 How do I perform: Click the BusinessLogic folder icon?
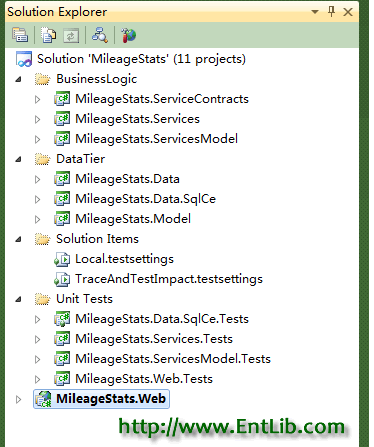42,79
